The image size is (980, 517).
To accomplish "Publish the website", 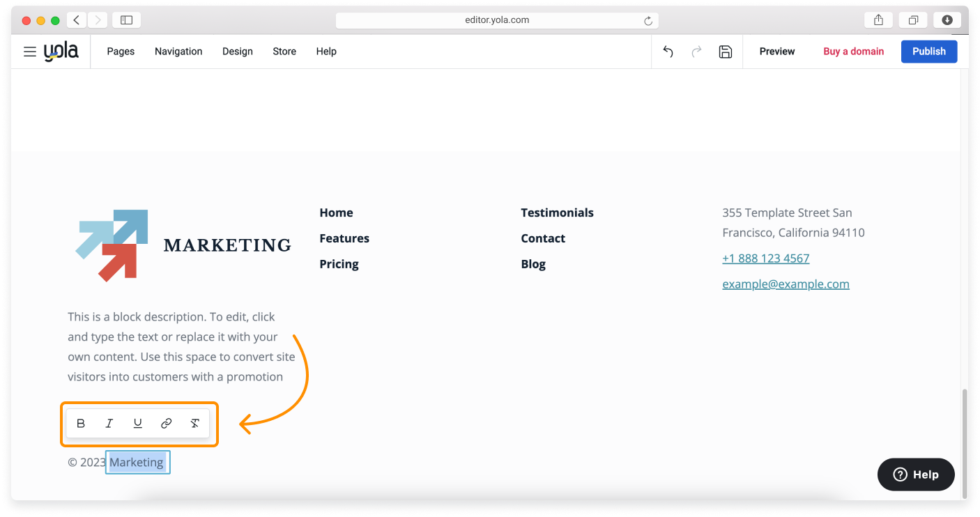I will (x=928, y=51).
